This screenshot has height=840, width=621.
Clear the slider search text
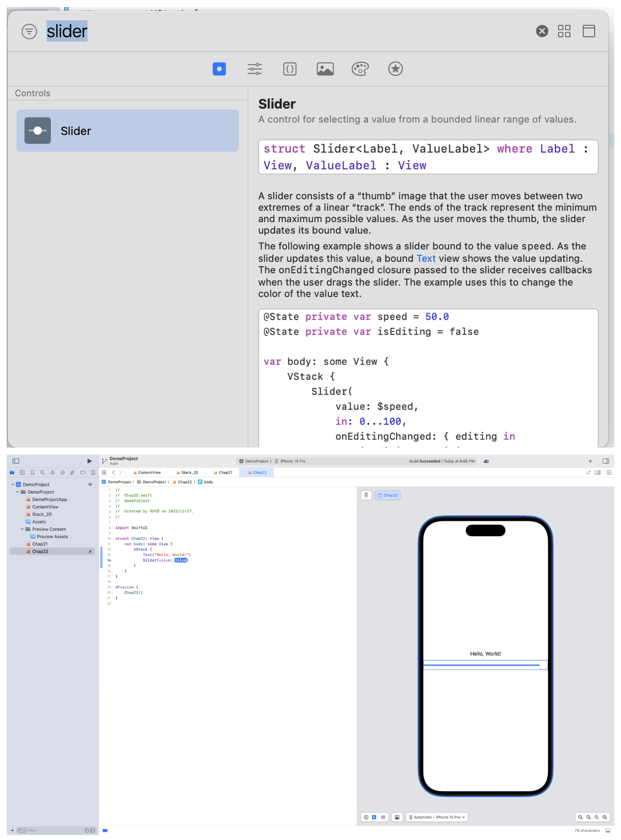541,31
